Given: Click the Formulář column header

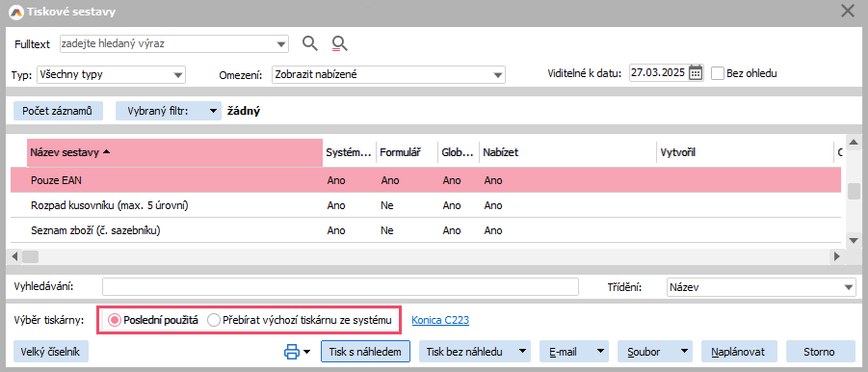Looking at the screenshot, I should pyautogui.click(x=407, y=152).
